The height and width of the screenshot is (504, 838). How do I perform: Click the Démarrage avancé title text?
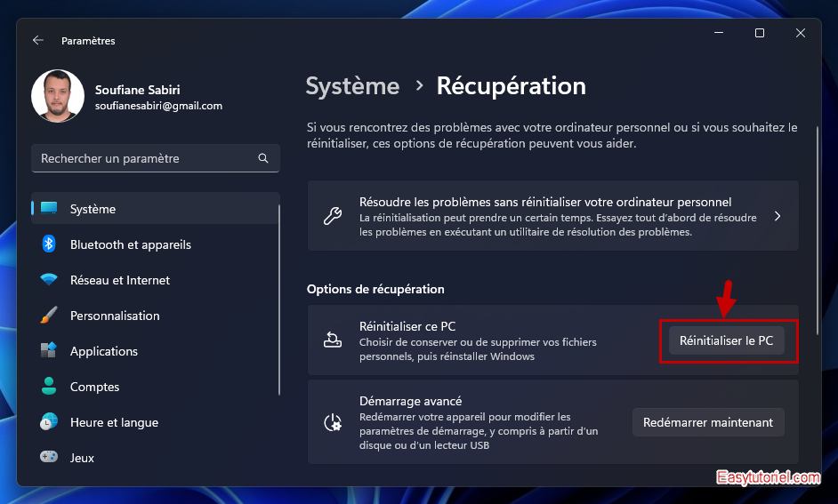410,401
